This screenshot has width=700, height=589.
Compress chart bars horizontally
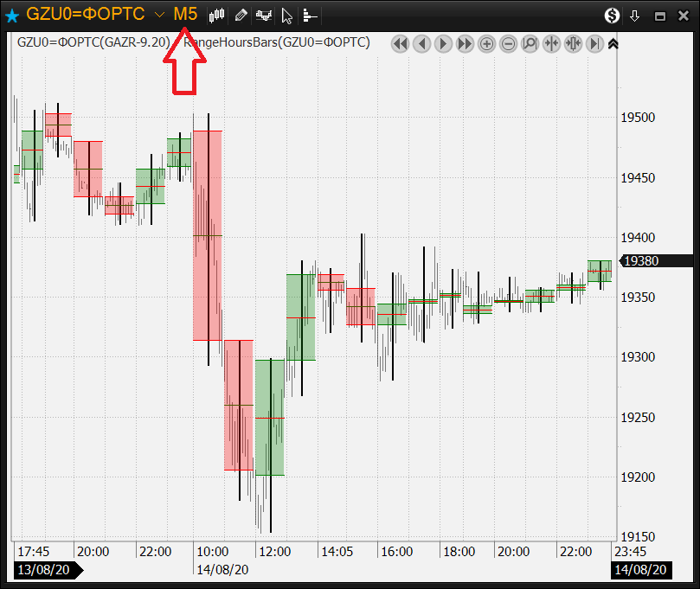click(x=551, y=43)
